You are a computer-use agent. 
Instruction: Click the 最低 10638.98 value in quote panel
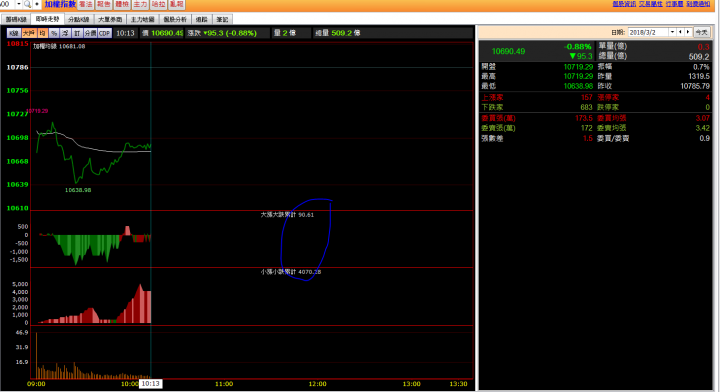tap(578, 86)
